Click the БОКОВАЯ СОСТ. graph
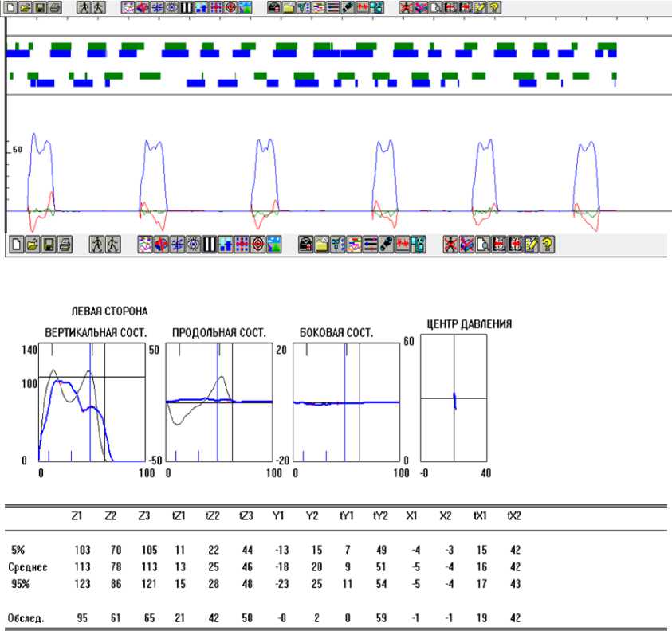The height and width of the screenshot is (631, 672). coord(346,402)
